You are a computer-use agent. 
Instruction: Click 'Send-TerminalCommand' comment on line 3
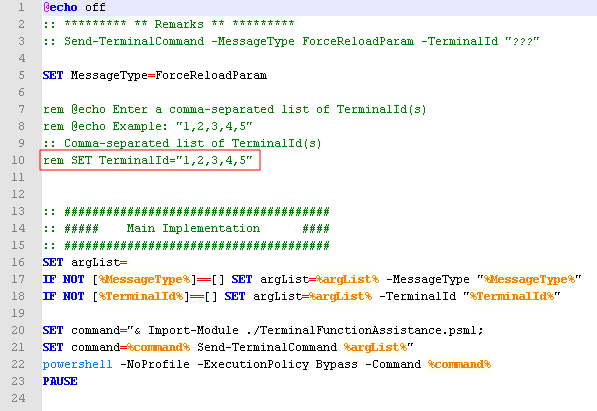click(134, 41)
